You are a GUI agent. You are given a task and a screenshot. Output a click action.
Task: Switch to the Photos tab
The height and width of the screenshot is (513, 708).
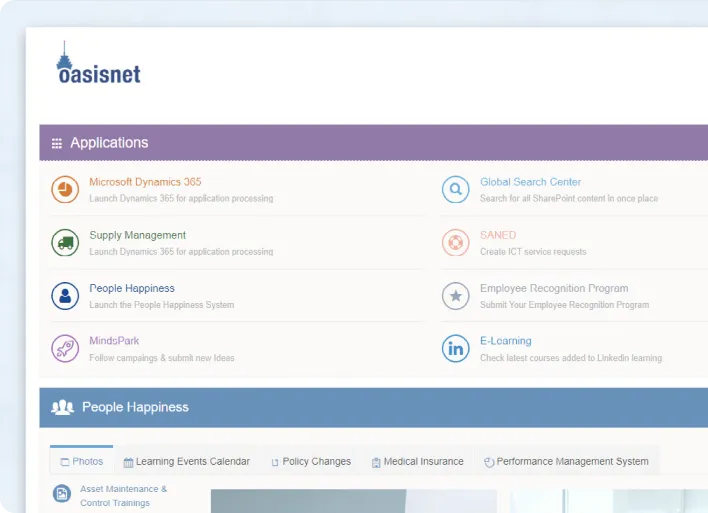click(82, 462)
